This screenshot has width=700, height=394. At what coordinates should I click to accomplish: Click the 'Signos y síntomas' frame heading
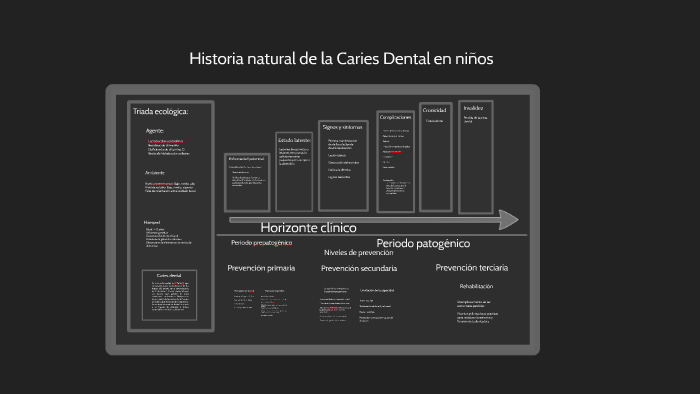tap(342, 127)
